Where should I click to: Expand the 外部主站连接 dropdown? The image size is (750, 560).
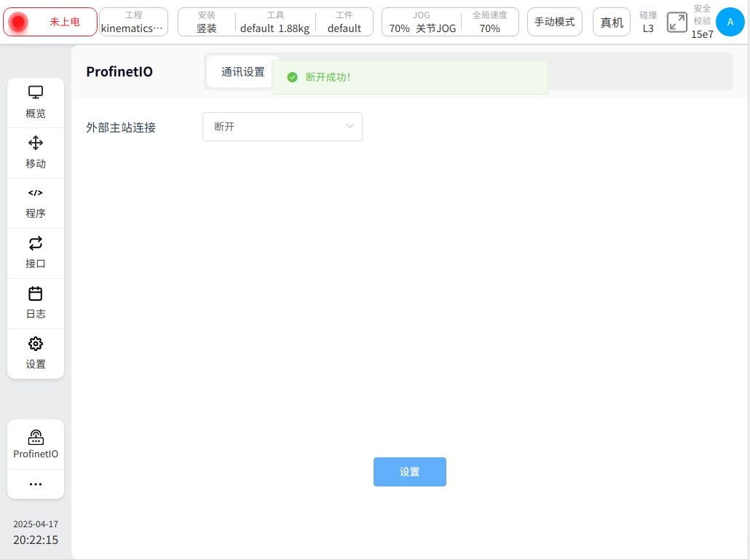coord(283,127)
